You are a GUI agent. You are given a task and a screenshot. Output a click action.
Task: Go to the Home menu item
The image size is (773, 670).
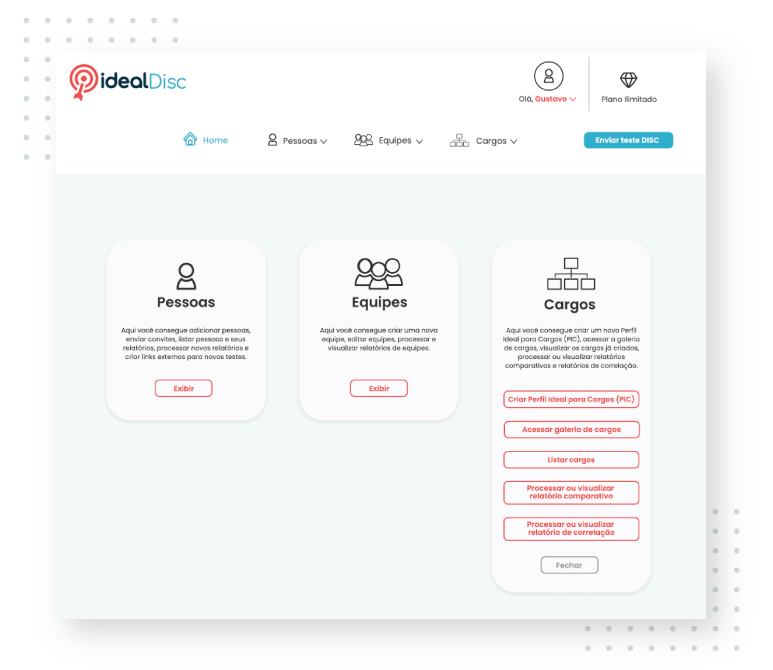coord(215,140)
